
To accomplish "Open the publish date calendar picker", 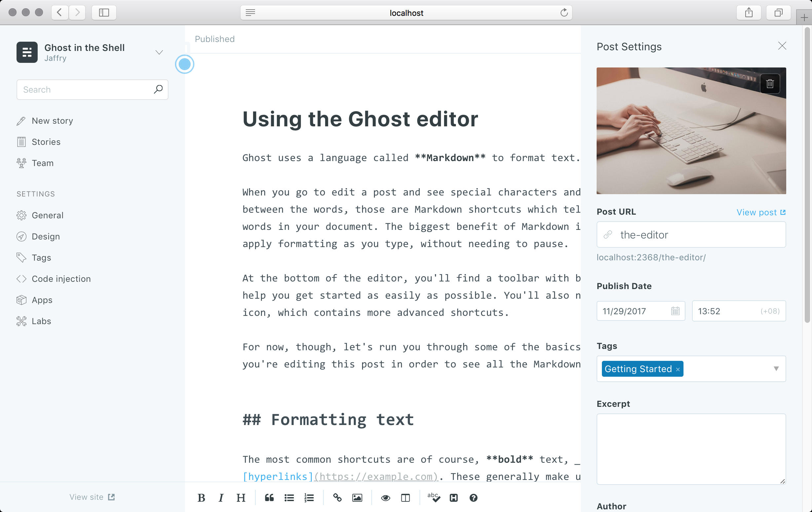I will click(675, 311).
